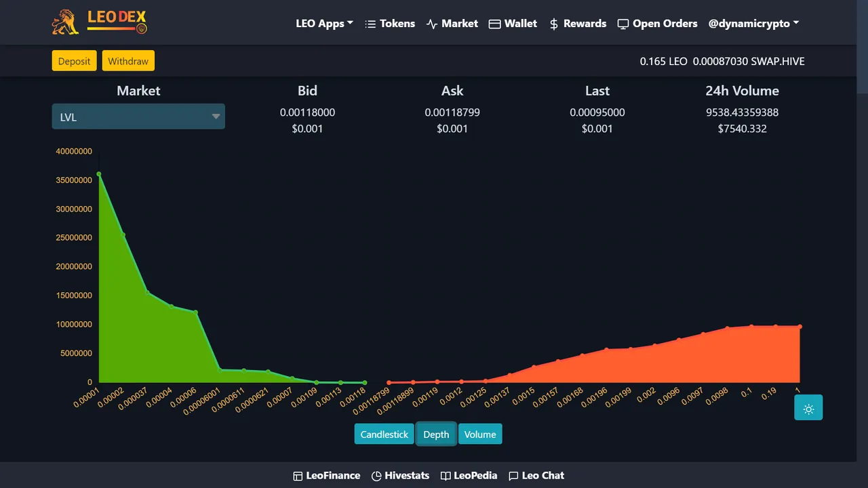Click the Ask price 0.00118799

click(452, 113)
